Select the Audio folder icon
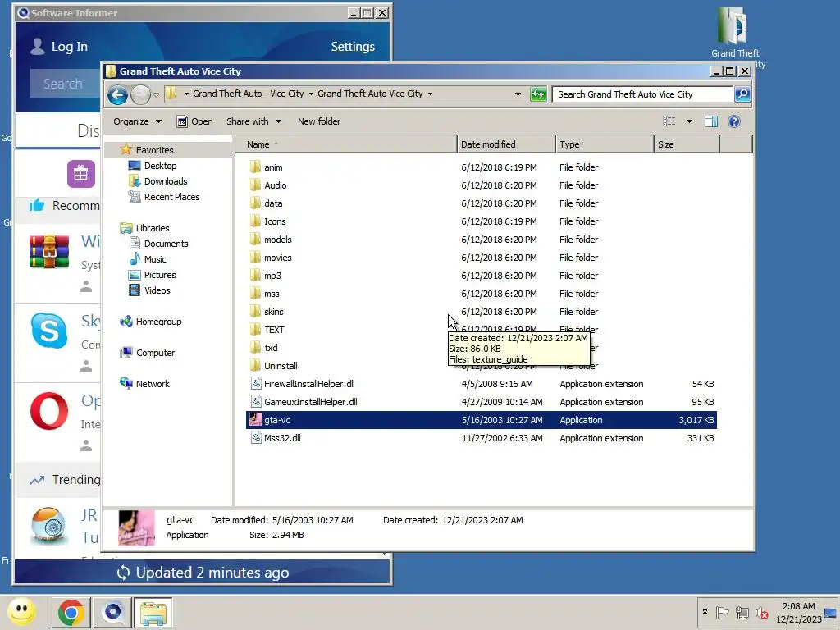Image resolution: width=840 pixels, height=630 pixels. tap(256, 185)
